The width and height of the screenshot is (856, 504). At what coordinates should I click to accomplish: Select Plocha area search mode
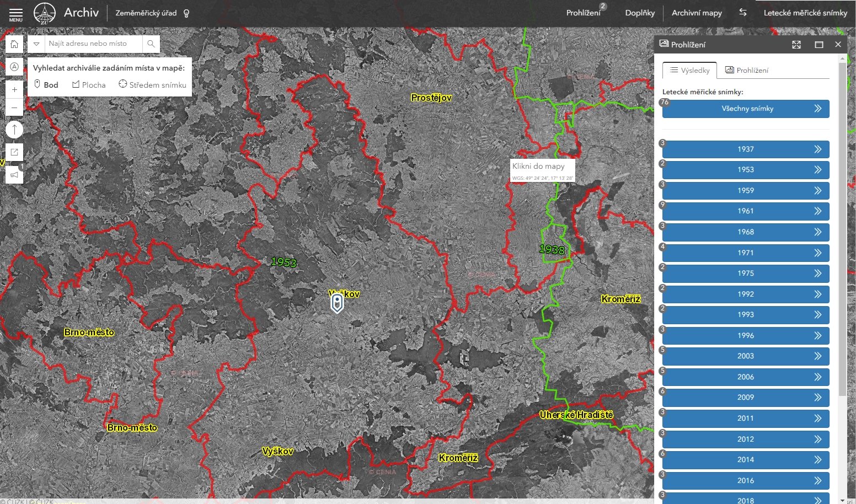pos(89,84)
